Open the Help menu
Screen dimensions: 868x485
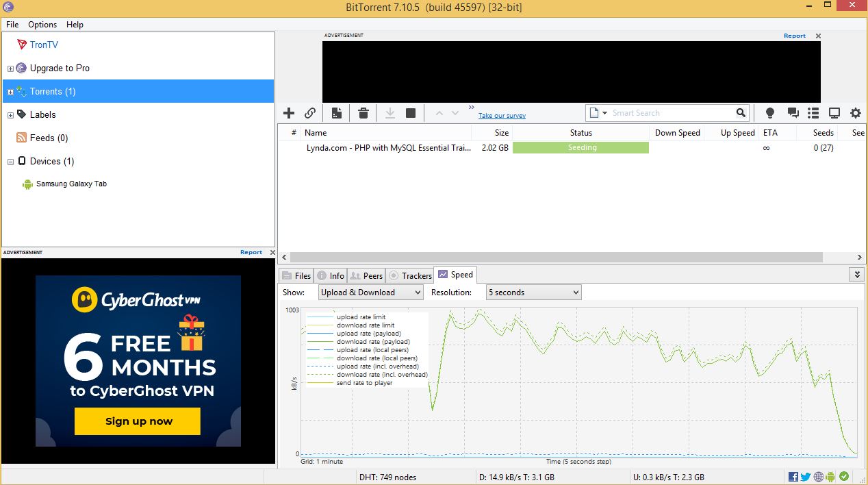click(x=75, y=25)
